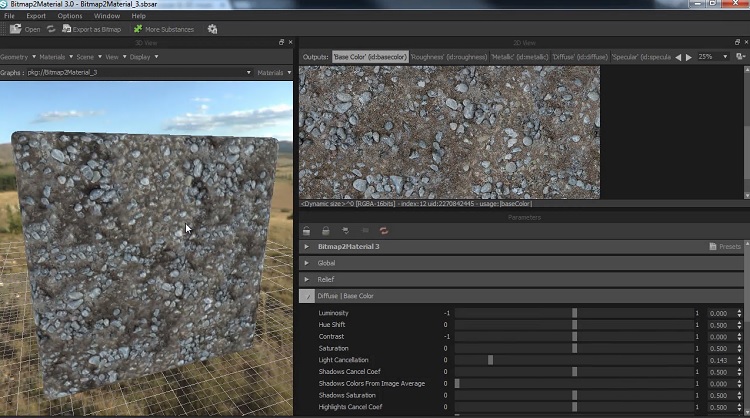The height and width of the screenshot is (418, 750).
Task: Open the Window menu
Action: (x=107, y=16)
